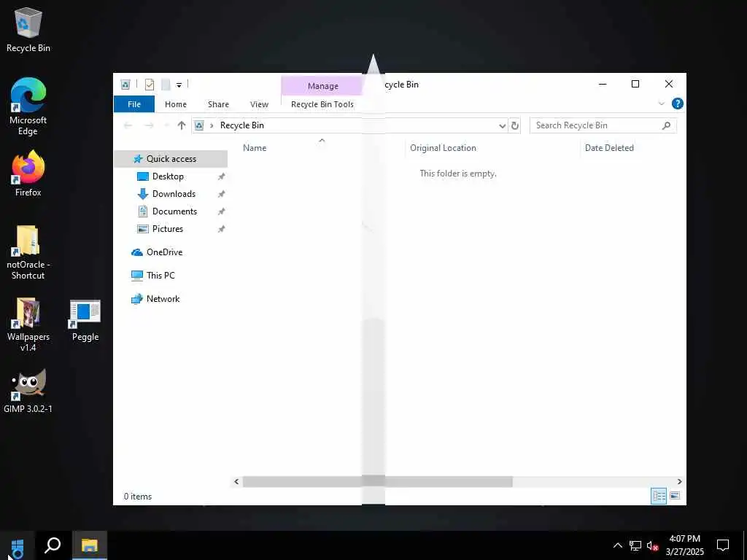Viewport: 747px width, 560px height.
Task: Open Explorer help question mark icon
Action: (x=677, y=104)
